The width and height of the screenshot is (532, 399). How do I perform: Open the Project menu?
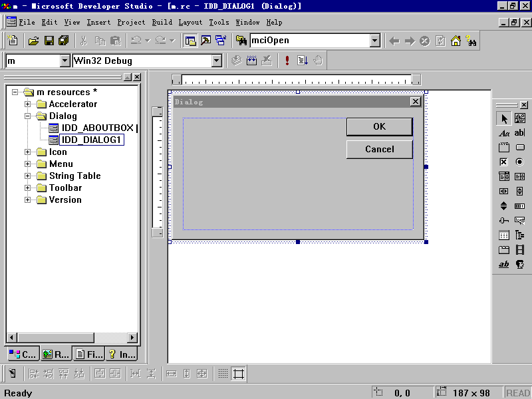click(x=131, y=23)
